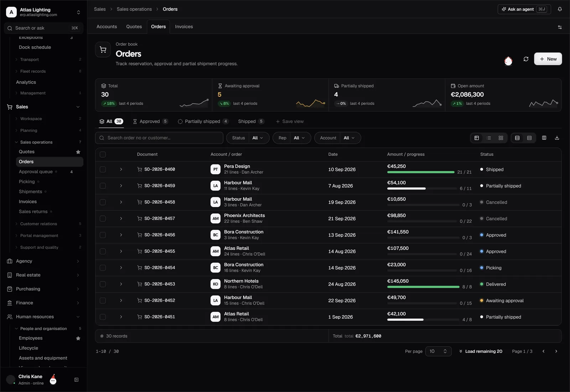Check the box for SO-2026-0460
Screen dimensions: 570x392
click(103, 169)
